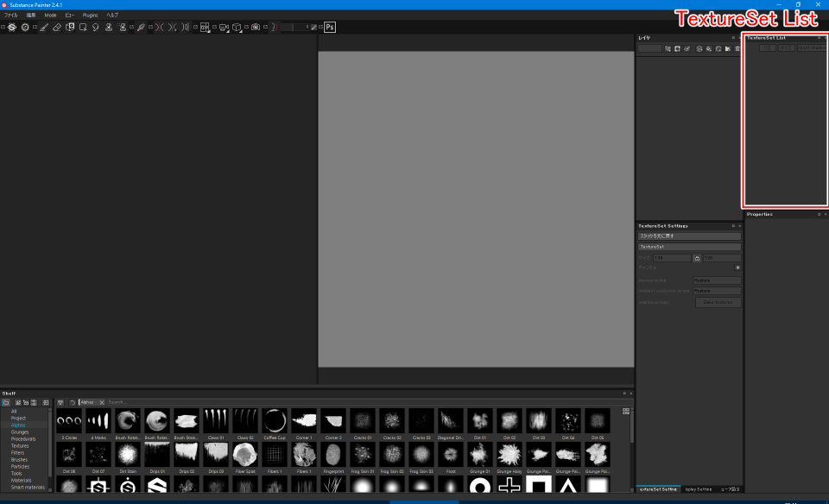This screenshot has height=504, width=829.
Task: Select the Fiber Splat alpha thumbnail
Action: [x=244, y=455]
